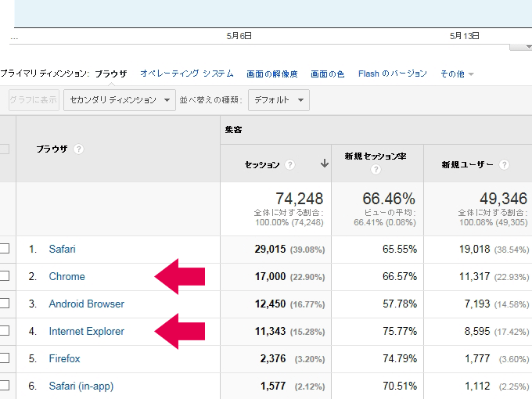Click the 5月13日 date label on chart
The width and height of the screenshot is (532, 399).
pyautogui.click(x=464, y=36)
